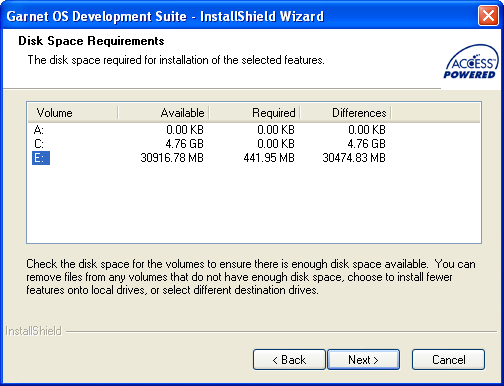Image resolution: width=504 pixels, height=386 pixels.
Task: Click the Disk Space Requirements heading
Action: point(91,41)
